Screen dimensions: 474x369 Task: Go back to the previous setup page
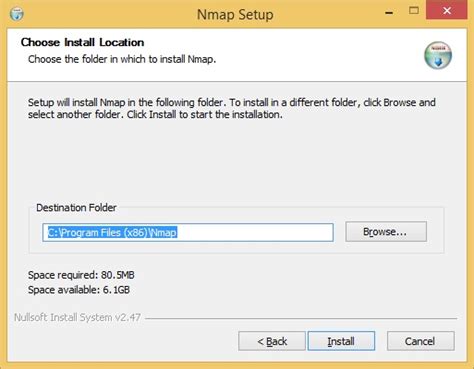point(272,341)
